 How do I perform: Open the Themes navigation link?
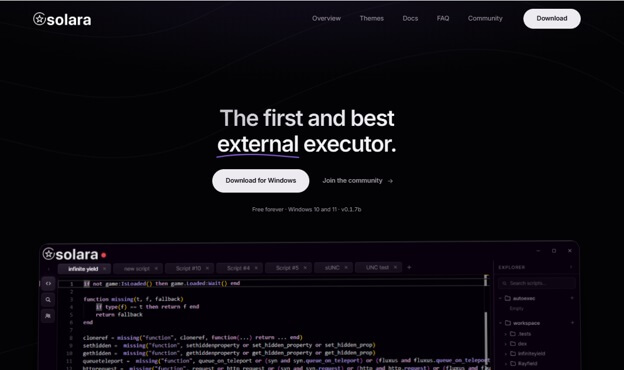pyautogui.click(x=372, y=18)
